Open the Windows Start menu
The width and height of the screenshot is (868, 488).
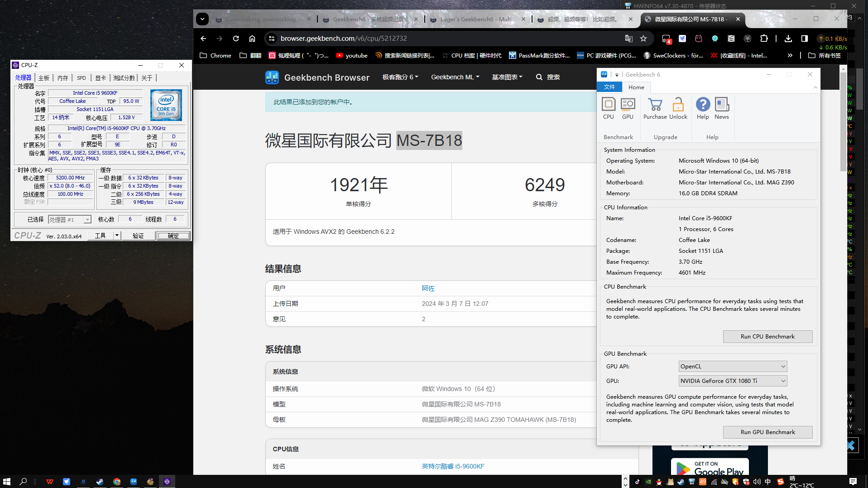[7, 482]
